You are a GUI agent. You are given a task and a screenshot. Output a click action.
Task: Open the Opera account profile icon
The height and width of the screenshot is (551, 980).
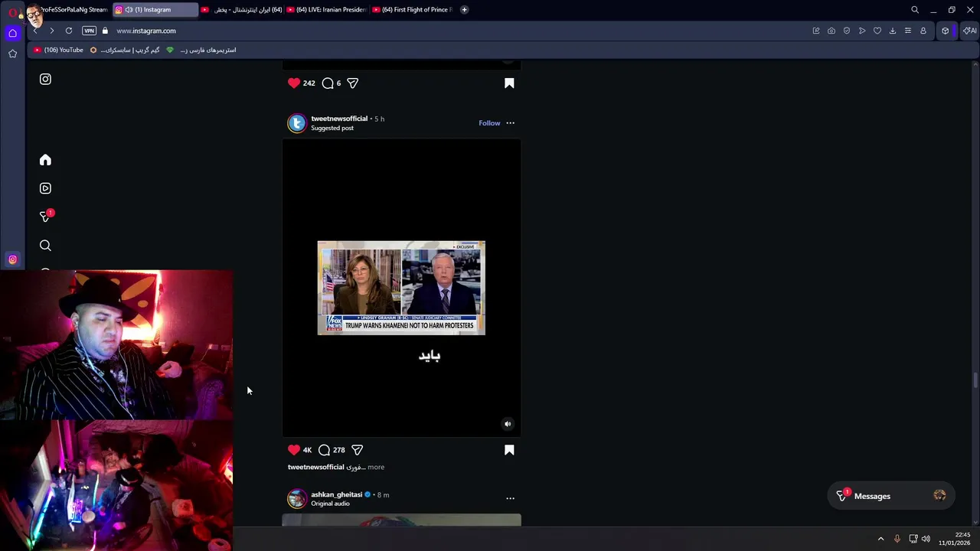coord(923,31)
